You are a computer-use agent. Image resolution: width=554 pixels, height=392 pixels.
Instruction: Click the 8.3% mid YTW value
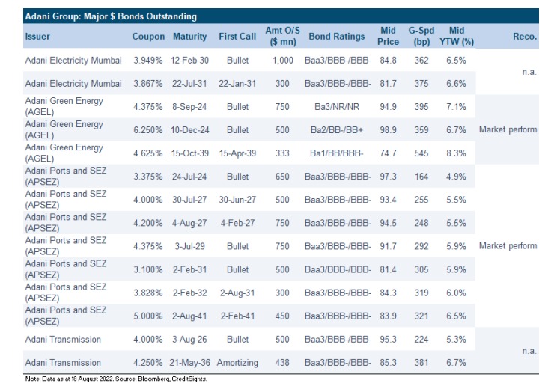(456, 153)
